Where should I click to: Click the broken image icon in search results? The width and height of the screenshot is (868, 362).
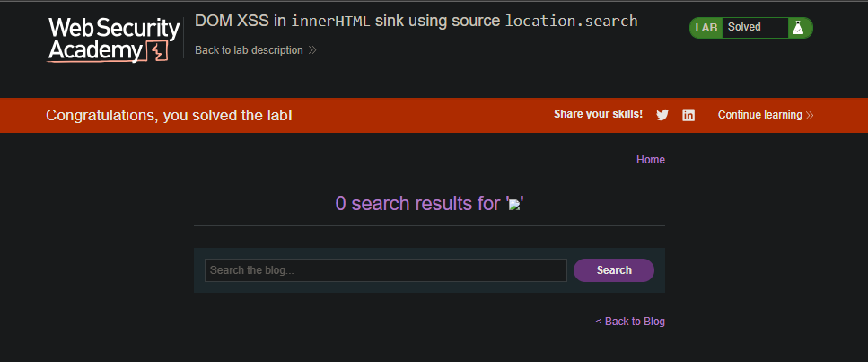coord(514,205)
